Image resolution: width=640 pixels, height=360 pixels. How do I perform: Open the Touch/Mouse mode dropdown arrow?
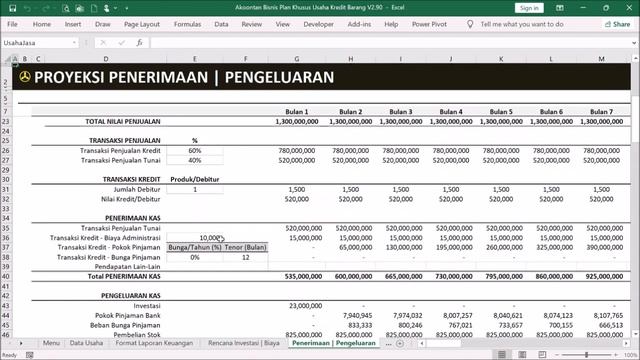[116, 8]
